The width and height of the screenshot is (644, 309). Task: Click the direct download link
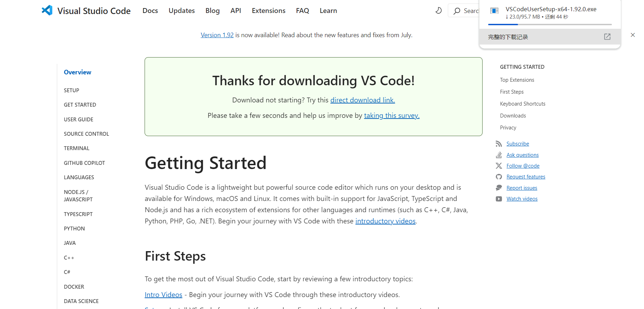point(363,100)
